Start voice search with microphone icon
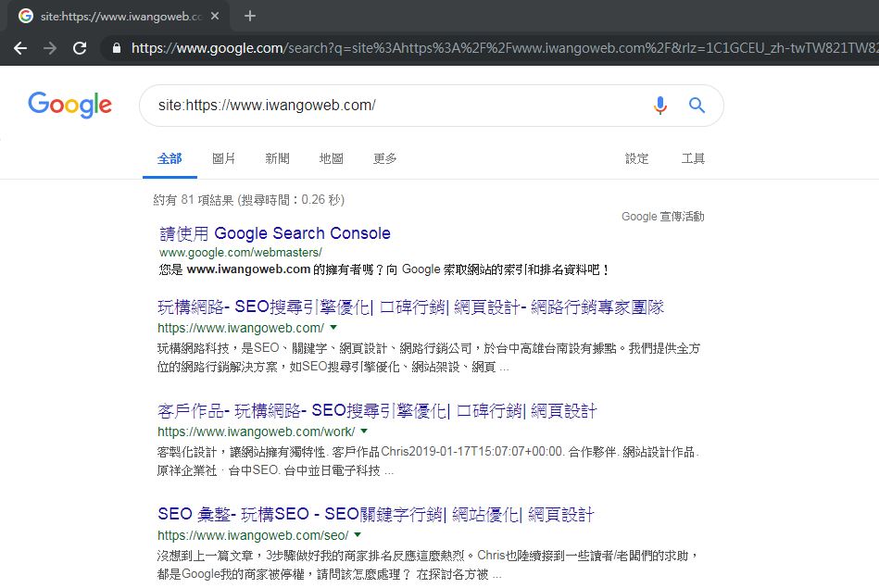Image resolution: width=879 pixels, height=588 pixels. click(660, 105)
